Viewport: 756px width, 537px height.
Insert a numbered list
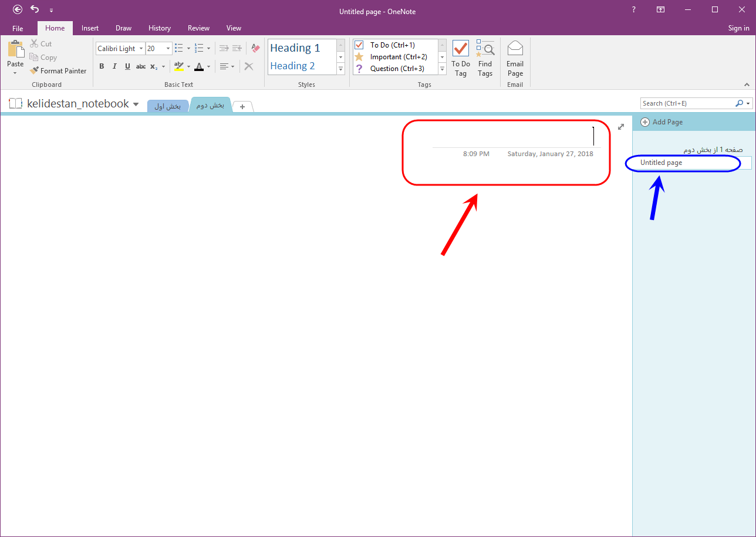199,49
